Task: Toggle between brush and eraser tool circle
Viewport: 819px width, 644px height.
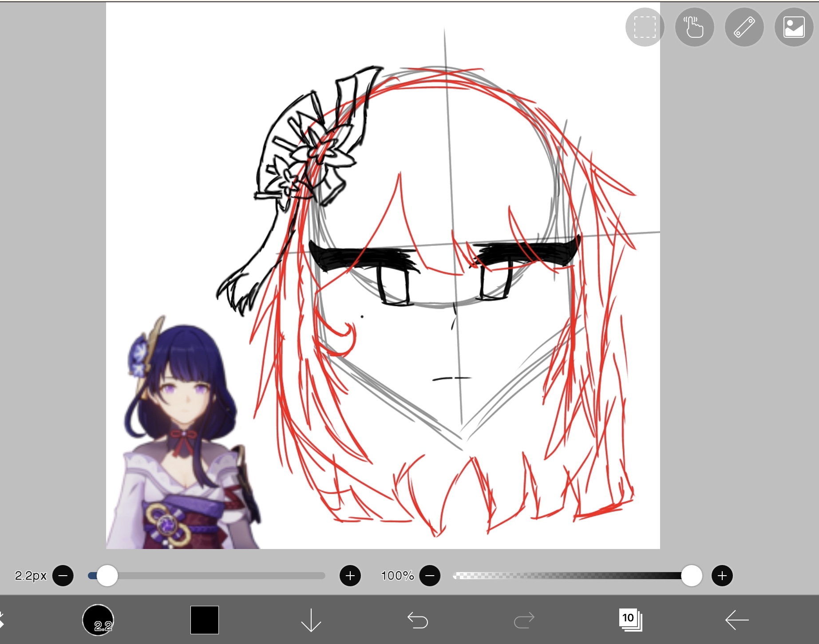Action: coord(99,620)
